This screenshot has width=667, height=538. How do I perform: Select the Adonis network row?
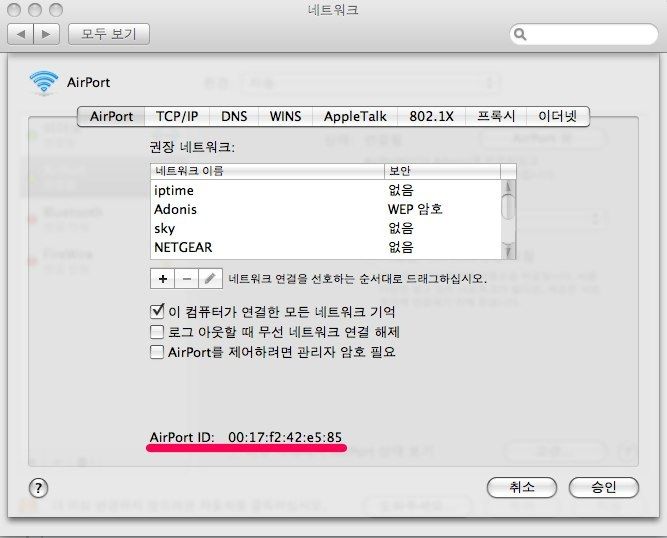[326, 209]
